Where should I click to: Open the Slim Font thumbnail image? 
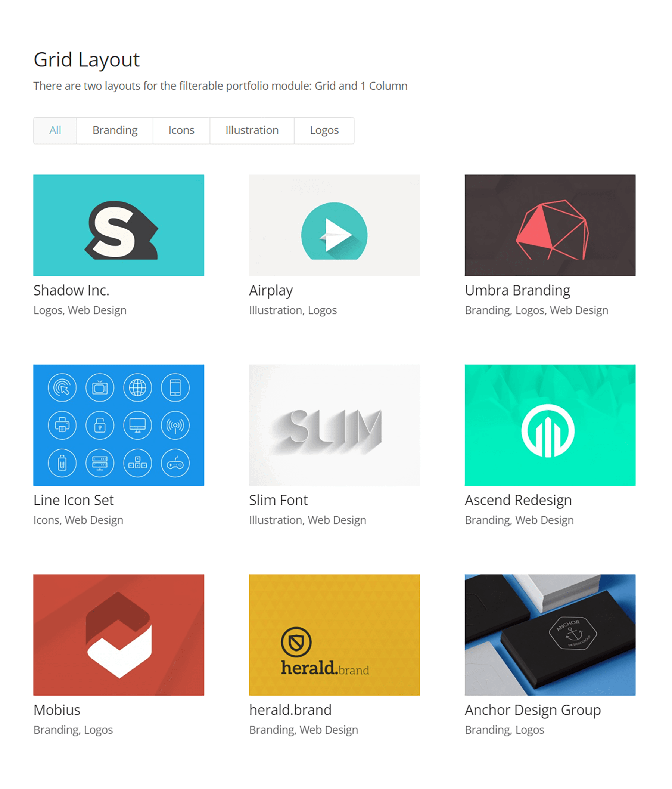(x=335, y=425)
